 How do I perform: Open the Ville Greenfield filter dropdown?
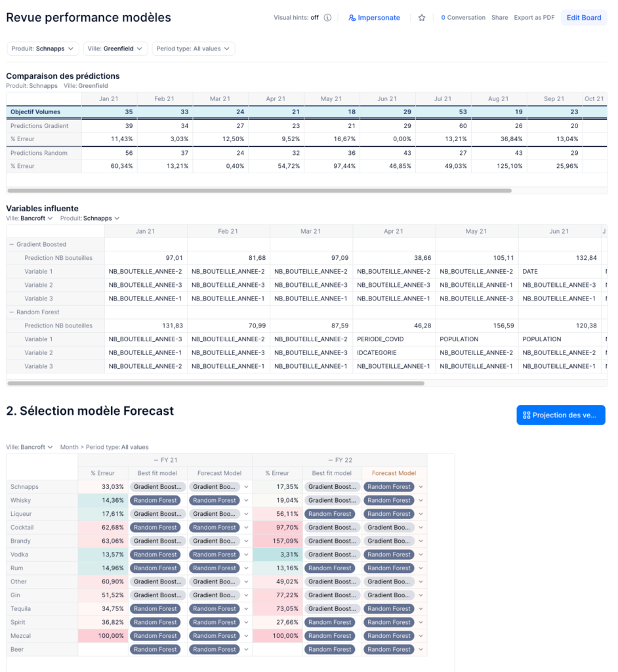115,49
